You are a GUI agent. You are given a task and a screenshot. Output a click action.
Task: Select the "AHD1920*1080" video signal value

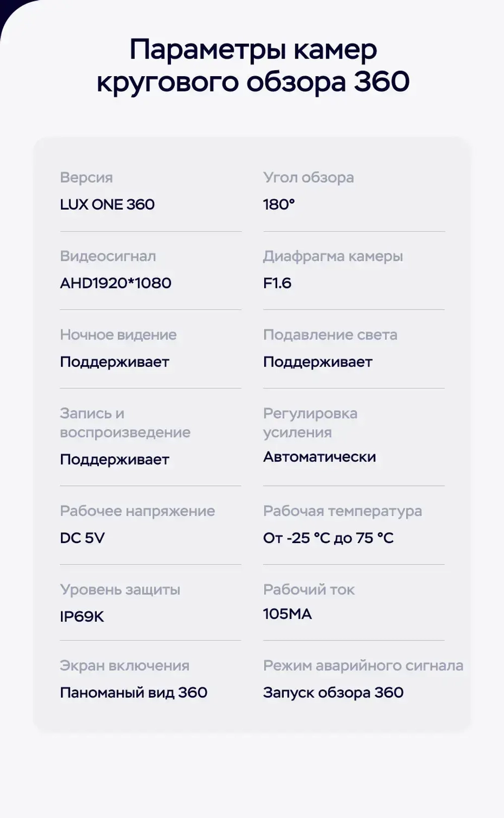(x=115, y=283)
